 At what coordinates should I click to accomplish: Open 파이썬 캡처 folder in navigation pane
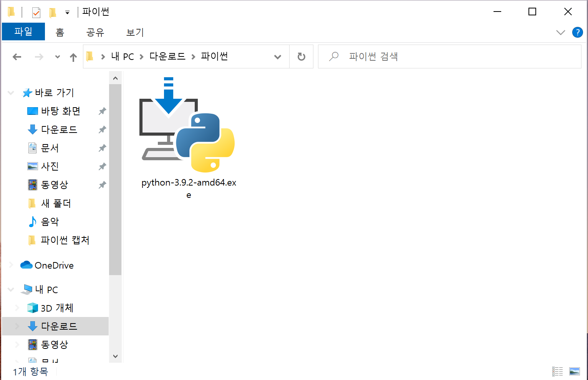coord(65,240)
